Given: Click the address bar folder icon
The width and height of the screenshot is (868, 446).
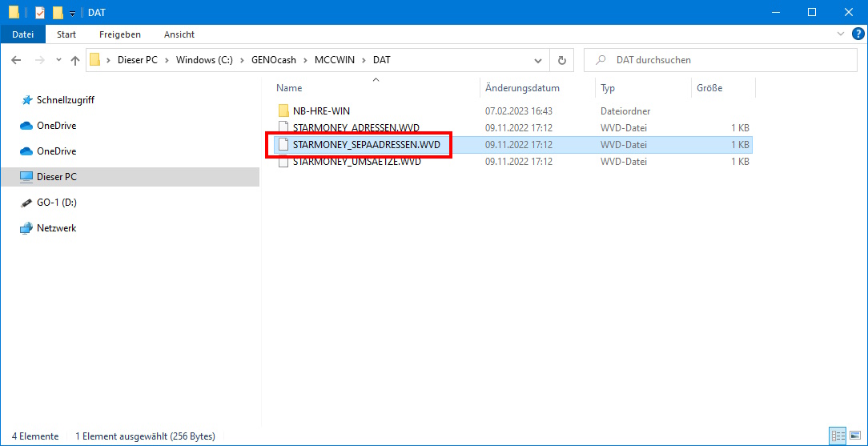Looking at the screenshot, I should click(x=94, y=60).
